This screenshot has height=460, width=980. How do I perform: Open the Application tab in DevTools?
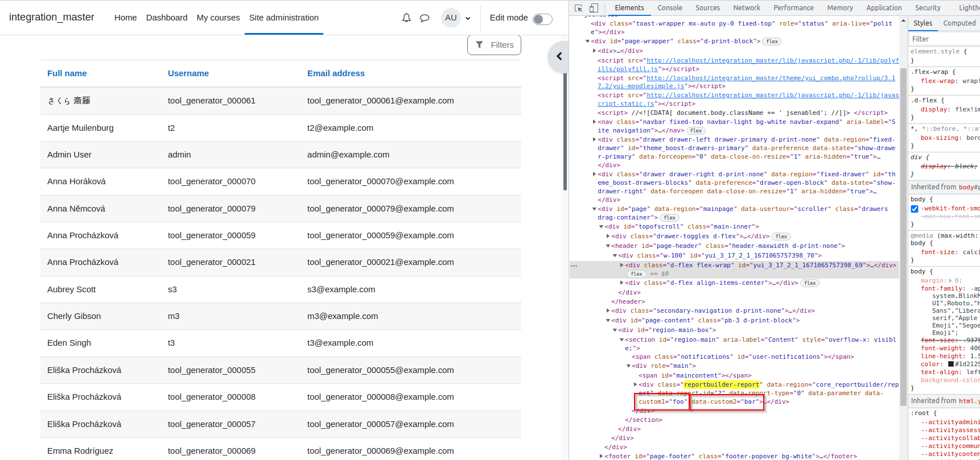point(884,8)
